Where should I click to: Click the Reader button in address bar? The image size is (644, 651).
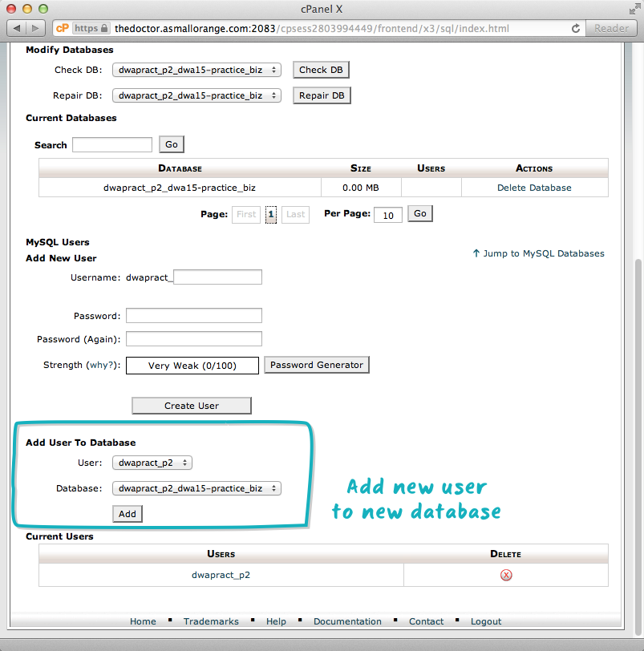611,28
